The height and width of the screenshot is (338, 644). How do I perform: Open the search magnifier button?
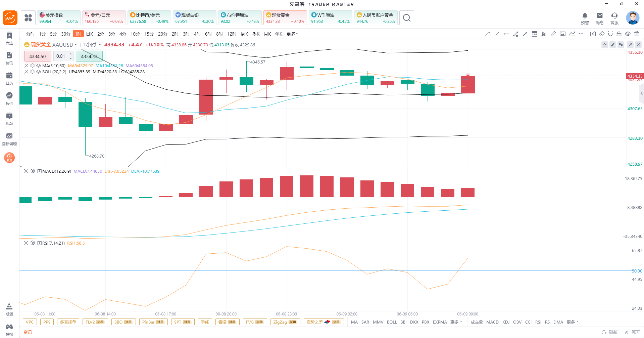(407, 18)
